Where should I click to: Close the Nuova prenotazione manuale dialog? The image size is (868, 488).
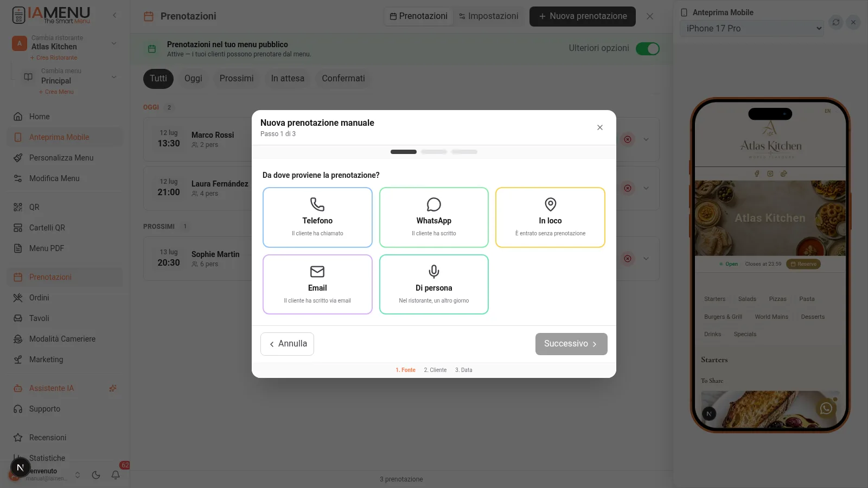[x=600, y=127]
